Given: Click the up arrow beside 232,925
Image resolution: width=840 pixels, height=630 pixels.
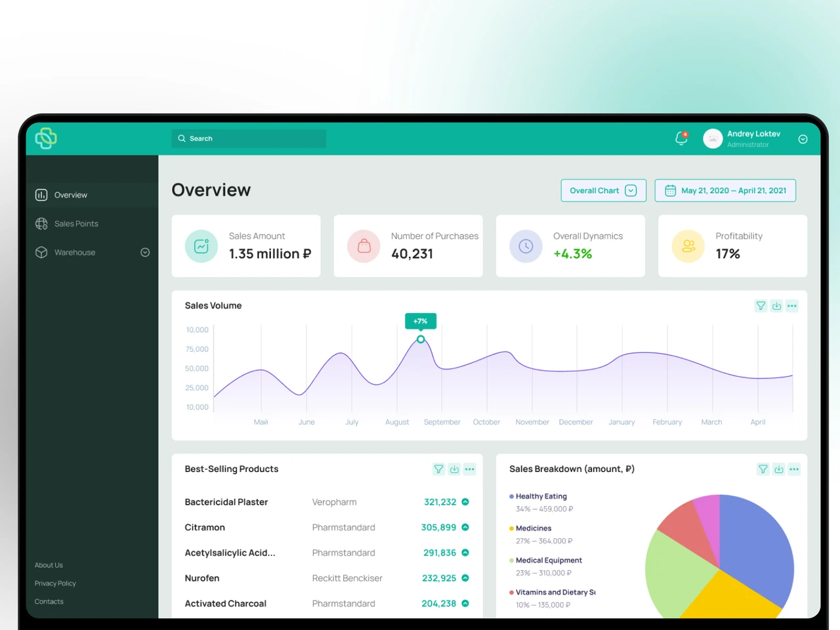Looking at the screenshot, I should click(465, 578).
